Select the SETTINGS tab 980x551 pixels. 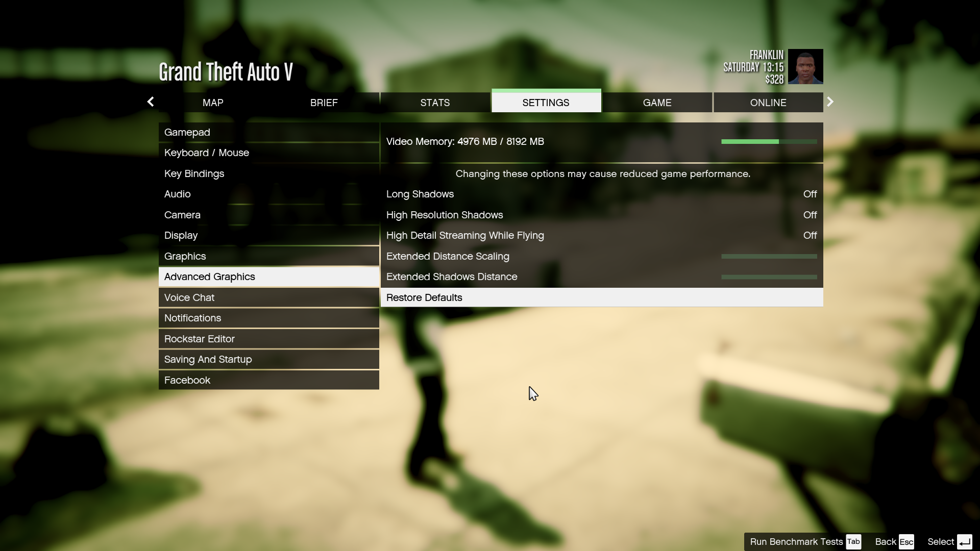546,102
